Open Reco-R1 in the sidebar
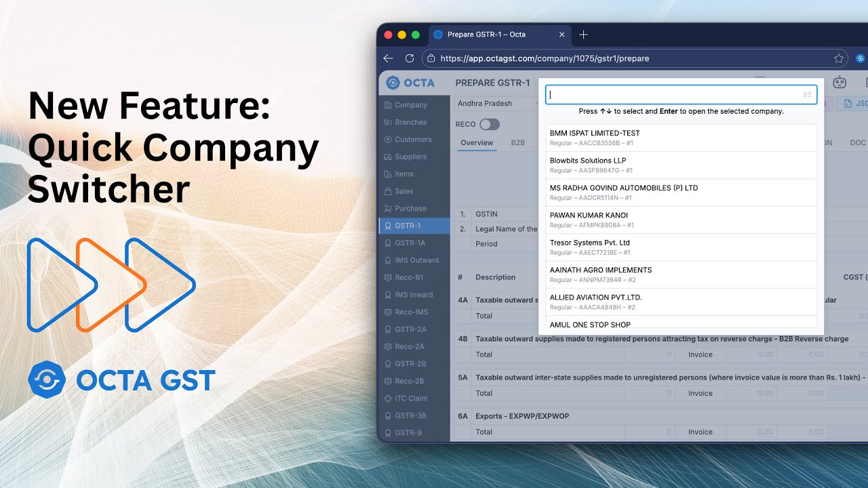The image size is (868, 488). [414, 277]
